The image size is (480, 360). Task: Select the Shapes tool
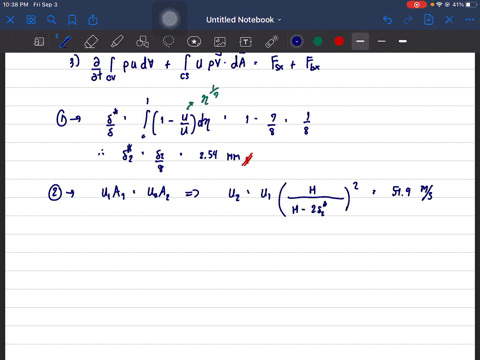pos(143,42)
